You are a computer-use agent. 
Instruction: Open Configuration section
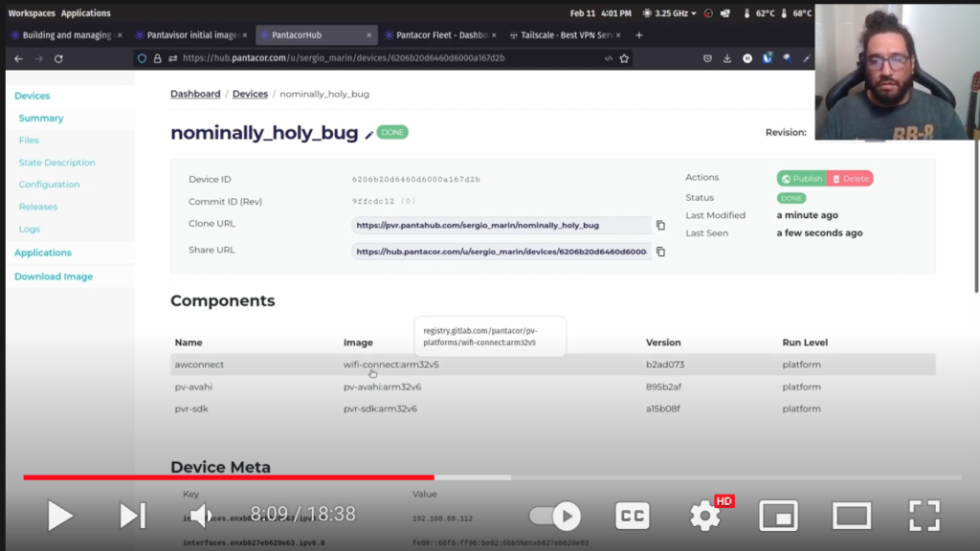click(x=50, y=185)
